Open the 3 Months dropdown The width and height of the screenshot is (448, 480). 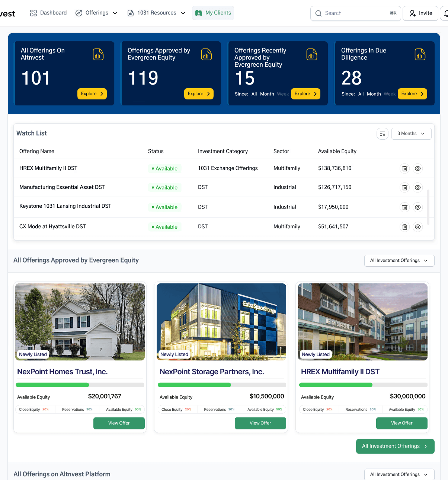[412, 134]
